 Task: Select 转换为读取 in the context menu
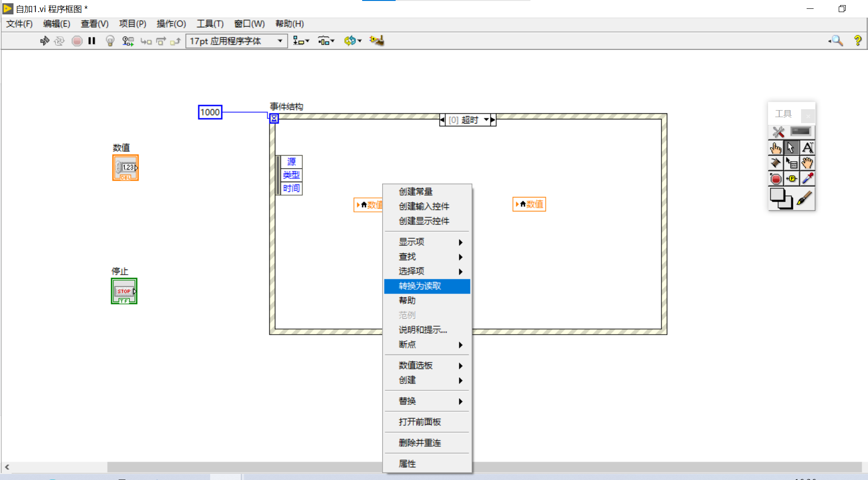419,286
